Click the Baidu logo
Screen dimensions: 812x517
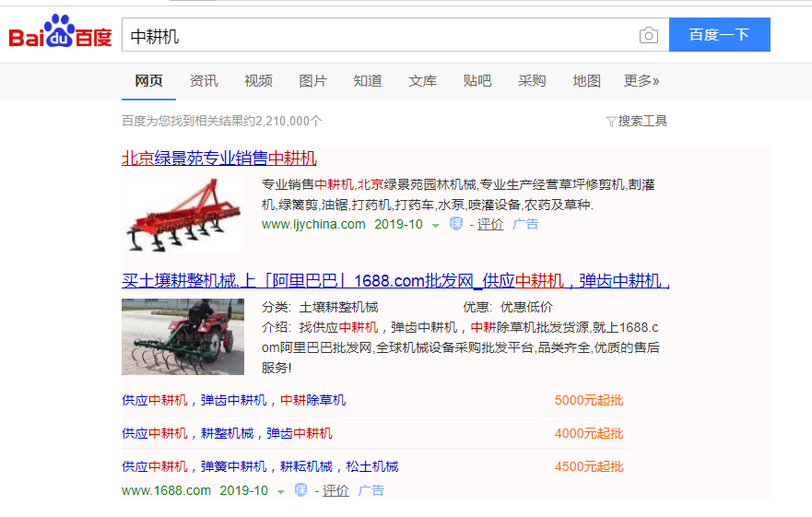point(60,34)
